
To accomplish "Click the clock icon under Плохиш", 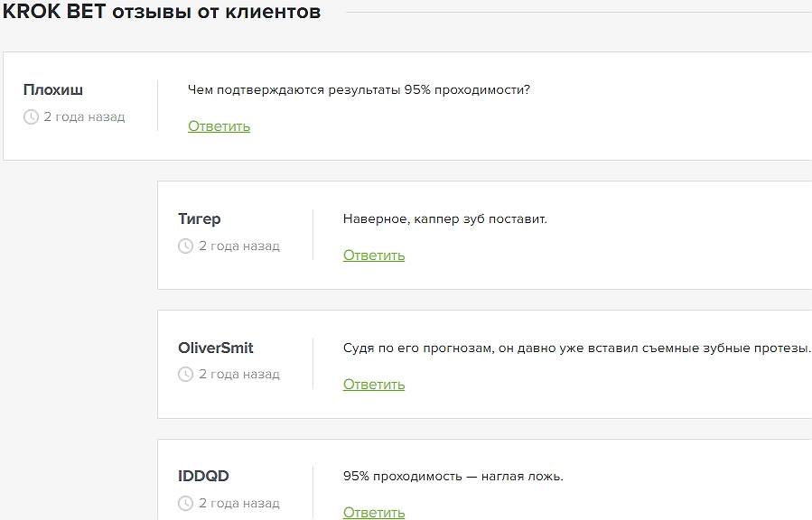I will pos(31,117).
